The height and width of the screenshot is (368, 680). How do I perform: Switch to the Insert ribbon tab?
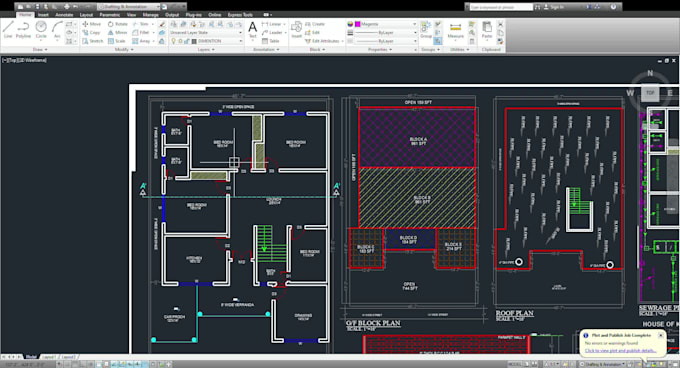(43, 15)
